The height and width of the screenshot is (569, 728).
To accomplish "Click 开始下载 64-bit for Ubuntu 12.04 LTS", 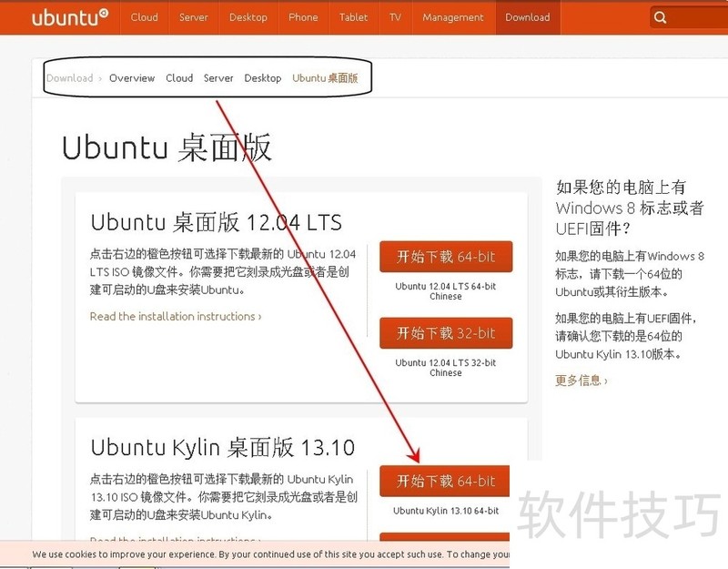I will [x=446, y=257].
